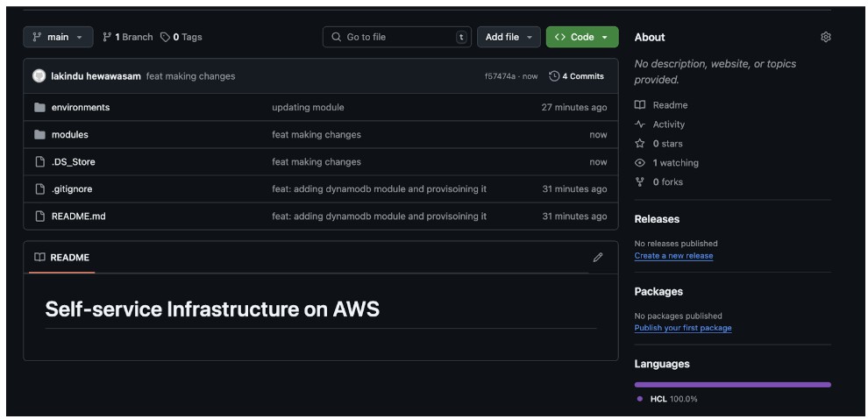Click the book icon in the README tab
This screenshot has width=868, height=419.
coord(39,258)
